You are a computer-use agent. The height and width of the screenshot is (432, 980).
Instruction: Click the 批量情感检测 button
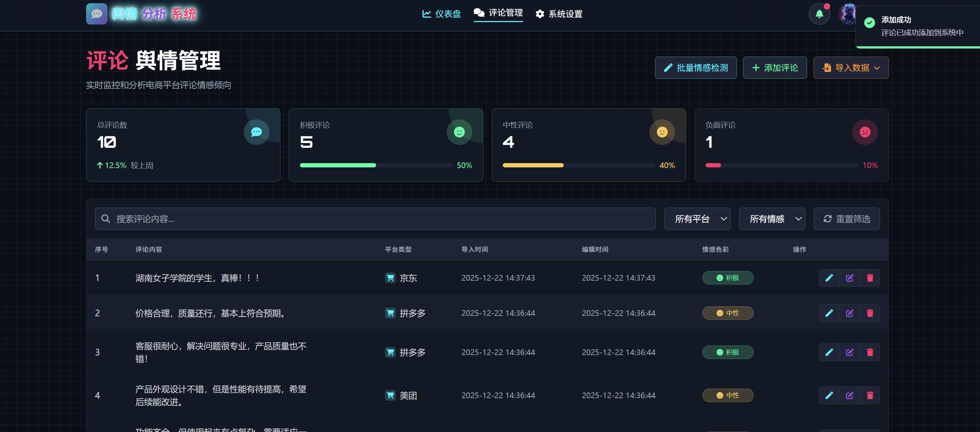(x=695, y=68)
